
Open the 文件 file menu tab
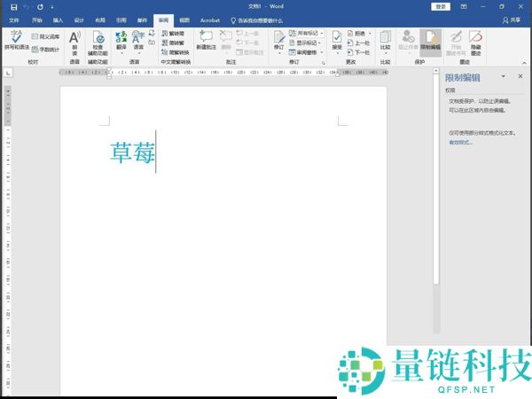[x=13, y=19]
